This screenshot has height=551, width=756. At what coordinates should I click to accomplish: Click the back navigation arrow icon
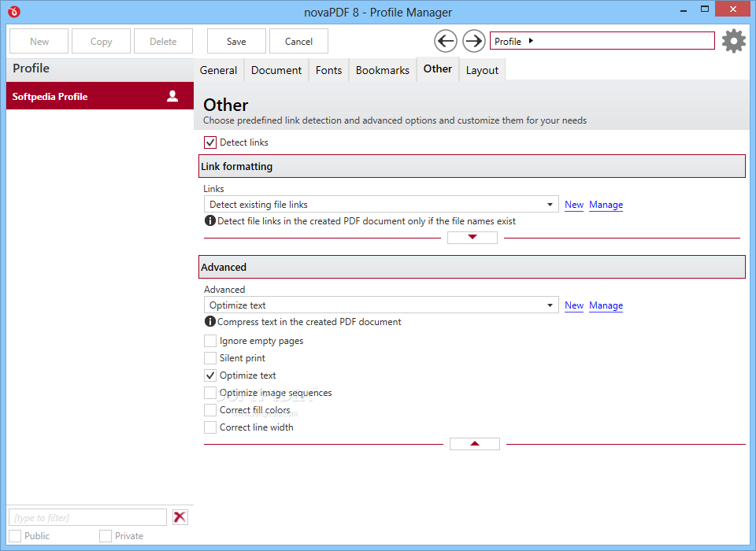click(446, 41)
